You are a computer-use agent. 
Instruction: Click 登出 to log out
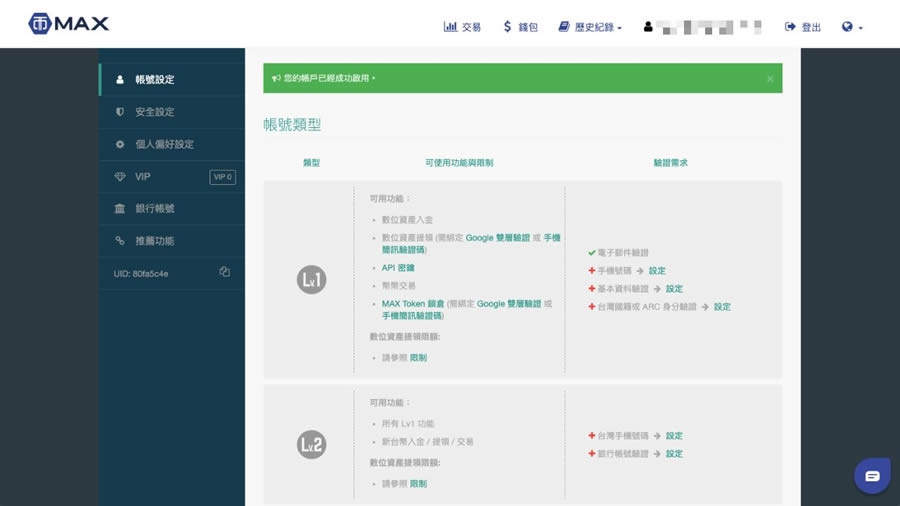click(x=803, y=27)
